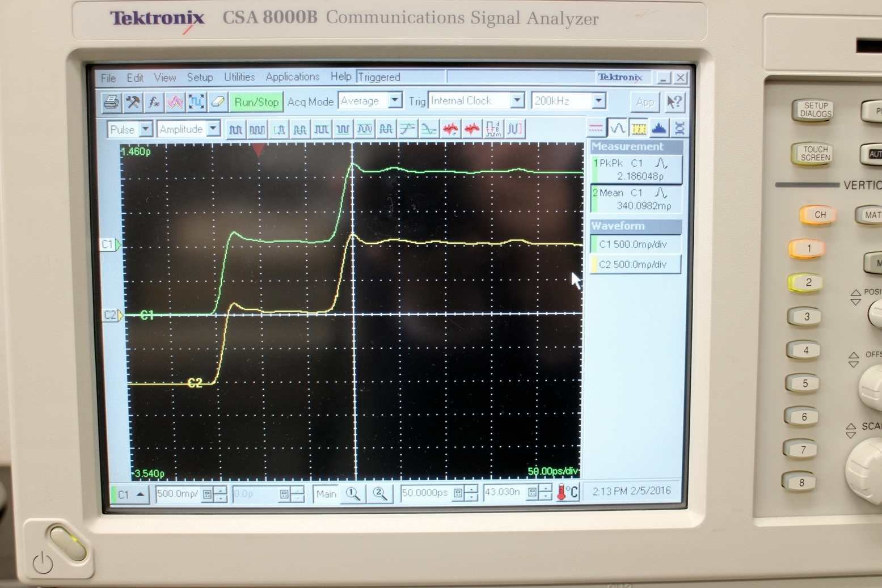882x588 pixels.
Task: Click the Main timebase view button
Action: click(x=326, y=494)
